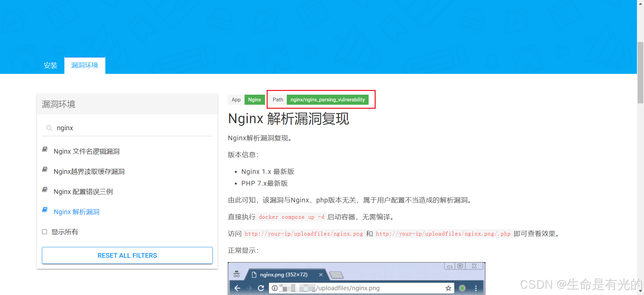Click the 版本信息 paragraph text

[244, 155]
